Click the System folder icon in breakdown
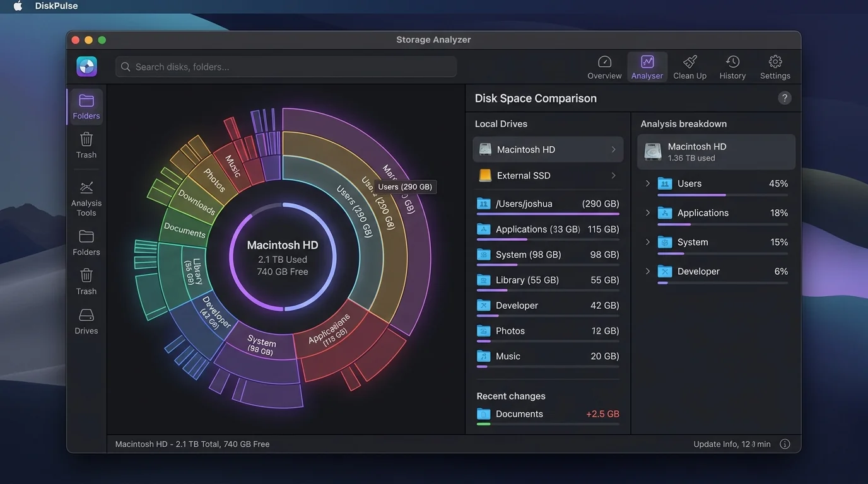The height and width of the screenshot is (484, 868). (x=664, y=242)
